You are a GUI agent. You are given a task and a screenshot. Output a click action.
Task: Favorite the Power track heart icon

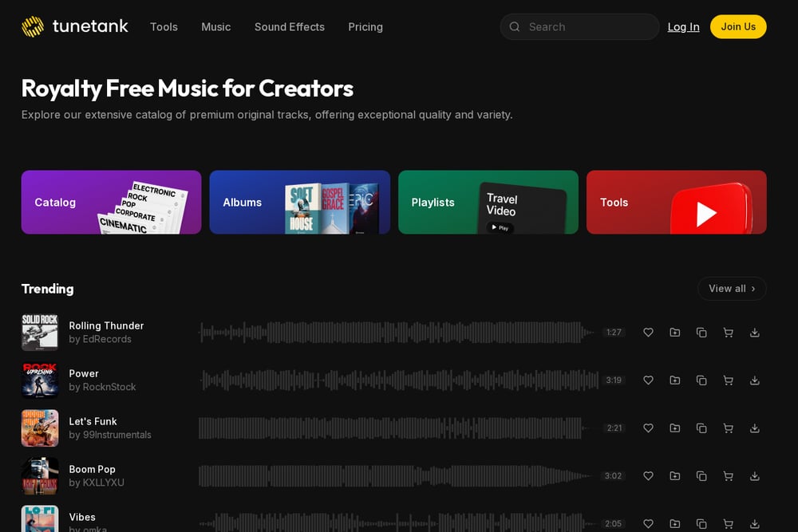point(648,380)
